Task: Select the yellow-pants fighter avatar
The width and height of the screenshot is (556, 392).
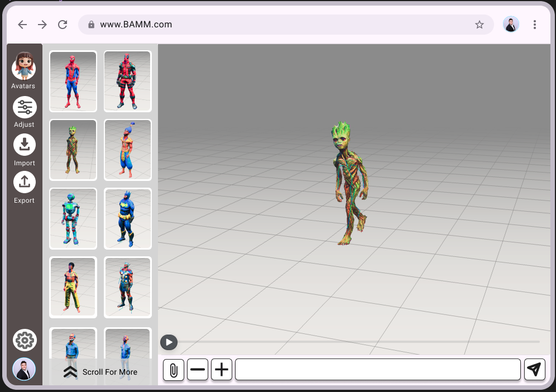Action: click(x=73, y=287)
